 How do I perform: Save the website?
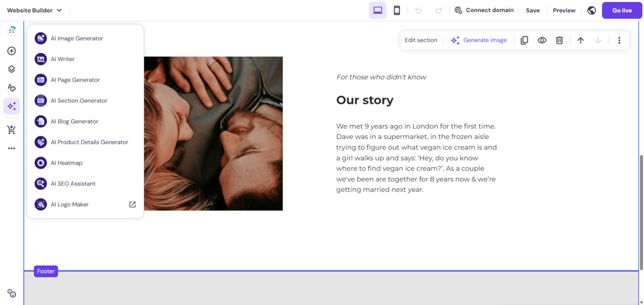tap(533, 10)
